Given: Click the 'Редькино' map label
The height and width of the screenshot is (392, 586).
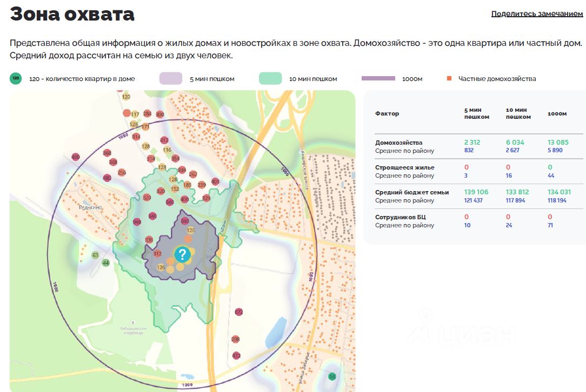Looking at the screenshot, I should pyautogui.click(x=90, y=207).
